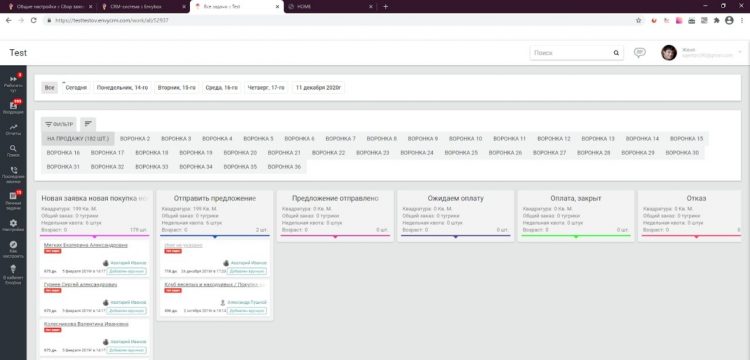750x360 pixels.
Task: Open the chat messages icon in header
Action: (x=640, y=53)
